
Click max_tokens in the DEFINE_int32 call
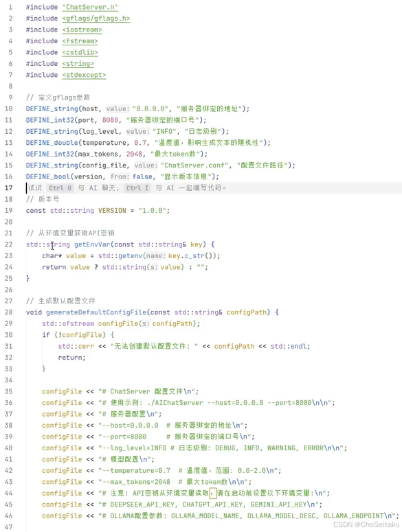pyautogui.click(x=98, y=154)
